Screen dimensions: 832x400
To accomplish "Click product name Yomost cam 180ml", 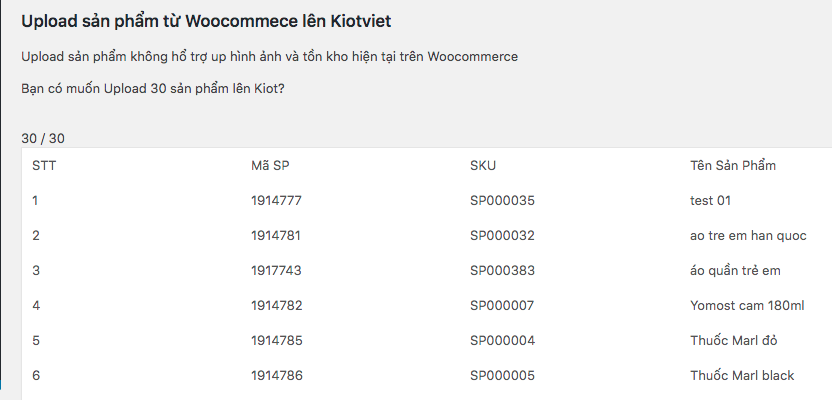I will 747,306.
